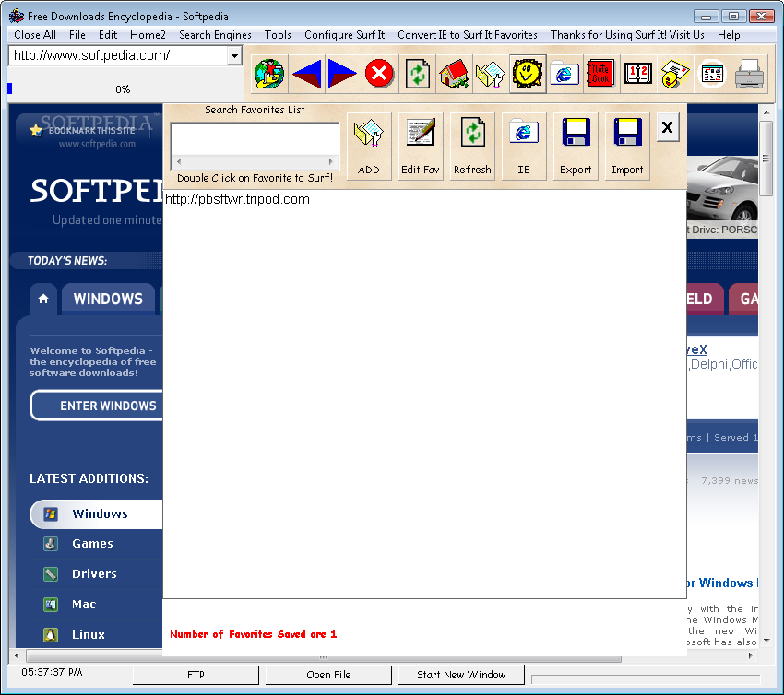Screen dimensions: 784x695
Task: Click the Bookmark This Site star
Action: click(x=36, y=130)
